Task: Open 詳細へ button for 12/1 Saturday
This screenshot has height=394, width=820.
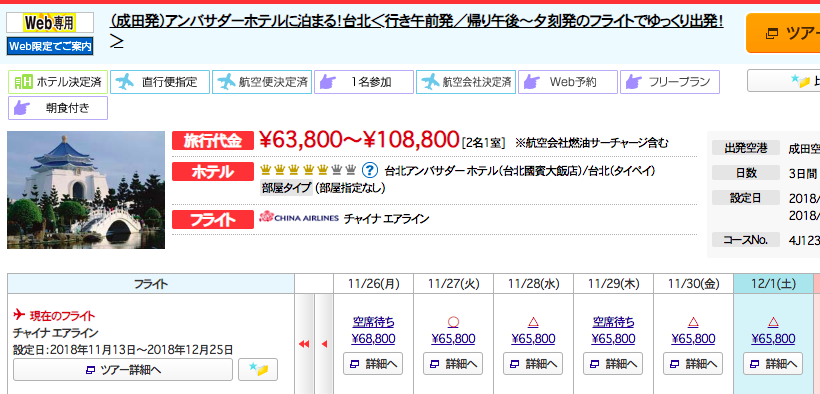Action: point(773,364)
